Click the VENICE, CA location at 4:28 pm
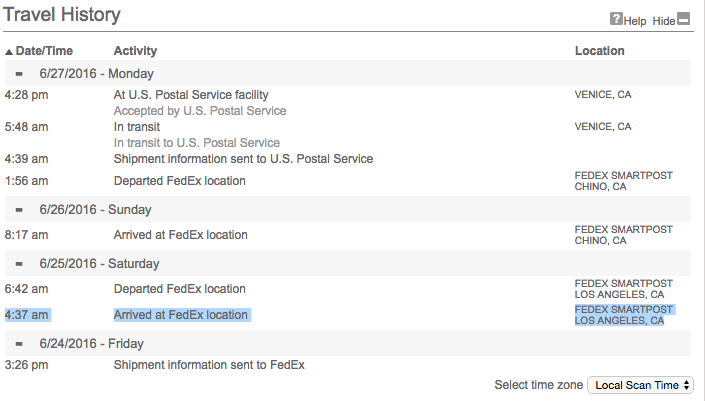The height and width of the screenshot is (401, 705). click(x=603, y=95)
